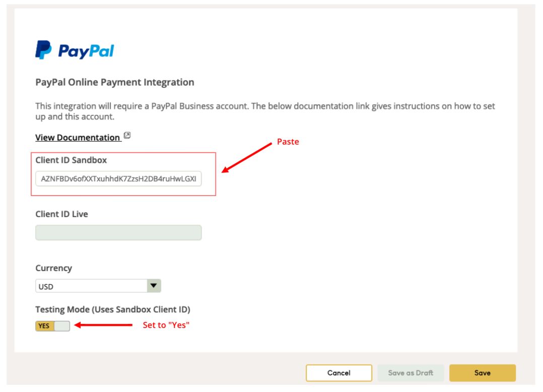The width and height of the screenshot is (543, 392).
Task: Click the Save as Draft button
Action: point(411,373)
